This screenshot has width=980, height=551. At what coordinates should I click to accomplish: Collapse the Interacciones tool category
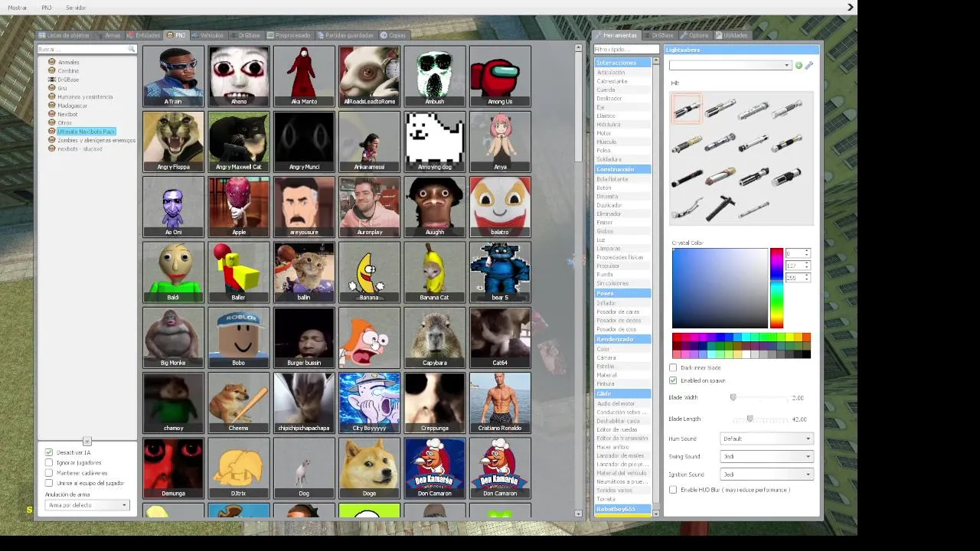tap(622, 63)
